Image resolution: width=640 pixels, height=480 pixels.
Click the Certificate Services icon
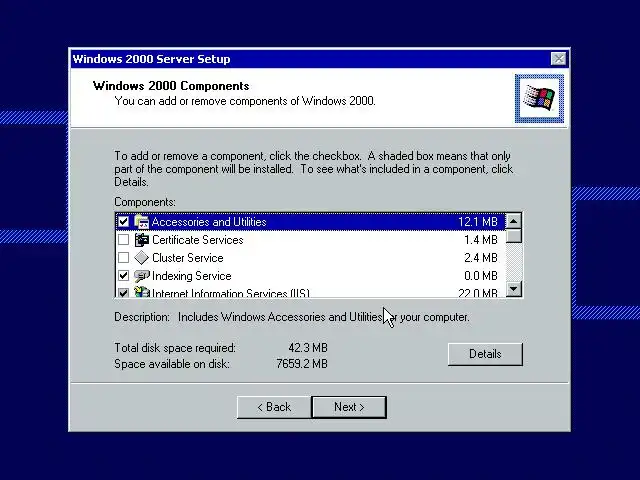[141, 240]
